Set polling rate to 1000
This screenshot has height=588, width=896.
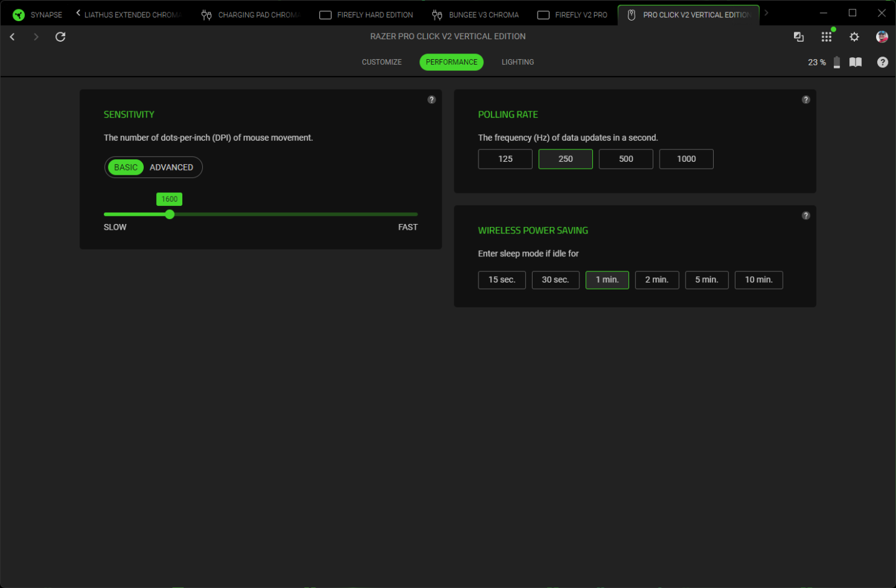tap(686, 159)
